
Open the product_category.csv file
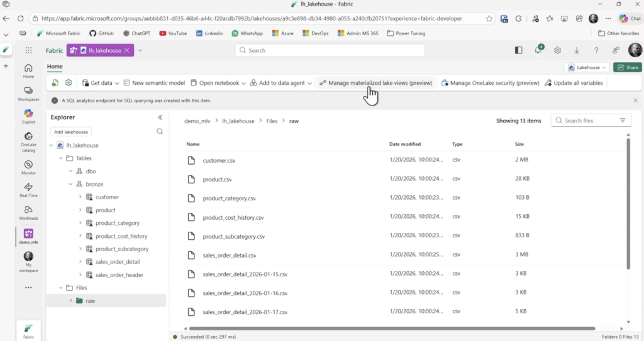pyautogui.click(x=229, y=198)
